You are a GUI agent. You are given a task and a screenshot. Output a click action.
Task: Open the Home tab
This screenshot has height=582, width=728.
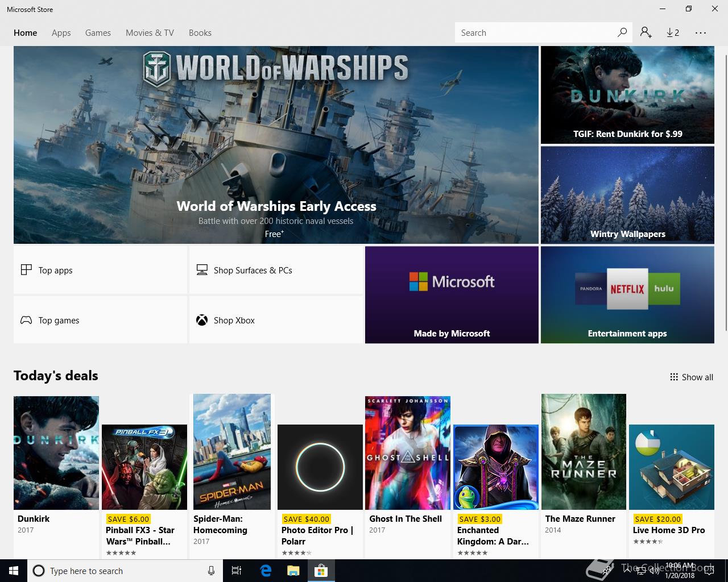pos(26,33)
